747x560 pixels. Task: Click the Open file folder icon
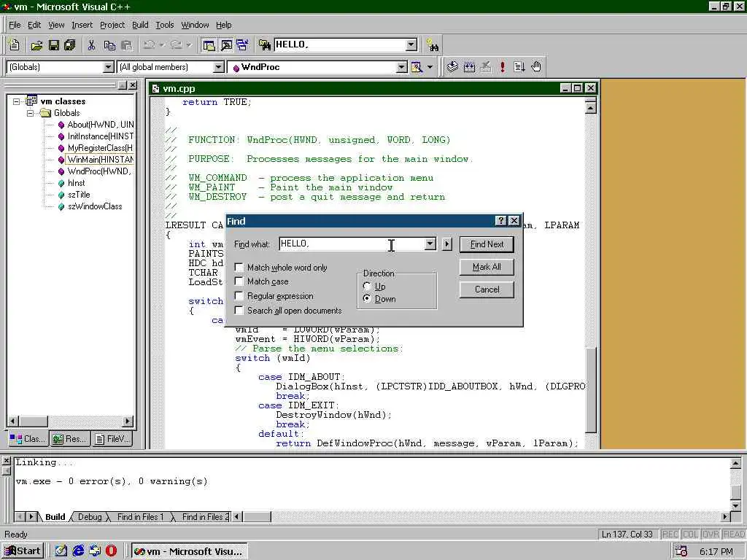coord(36,45)
